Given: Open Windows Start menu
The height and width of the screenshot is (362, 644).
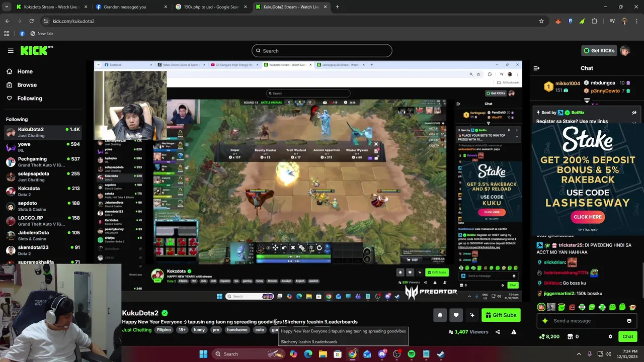Looking at the screenshot, I should click(203, 354).
